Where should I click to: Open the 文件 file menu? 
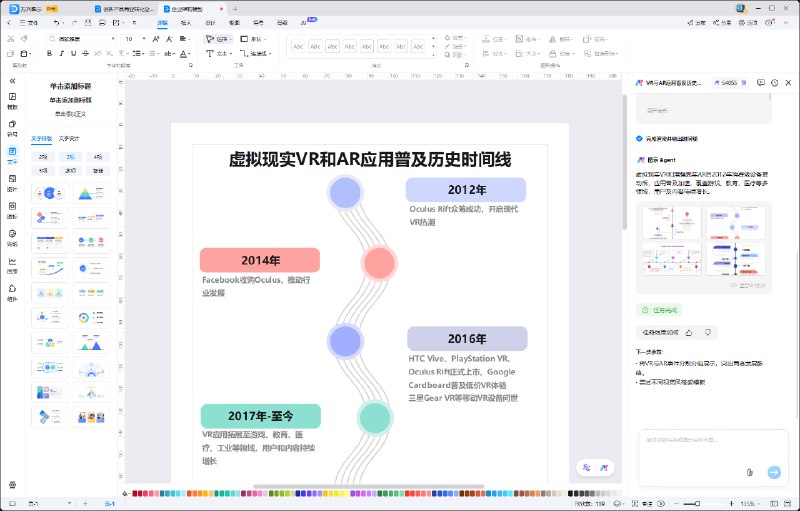point(29,23)
